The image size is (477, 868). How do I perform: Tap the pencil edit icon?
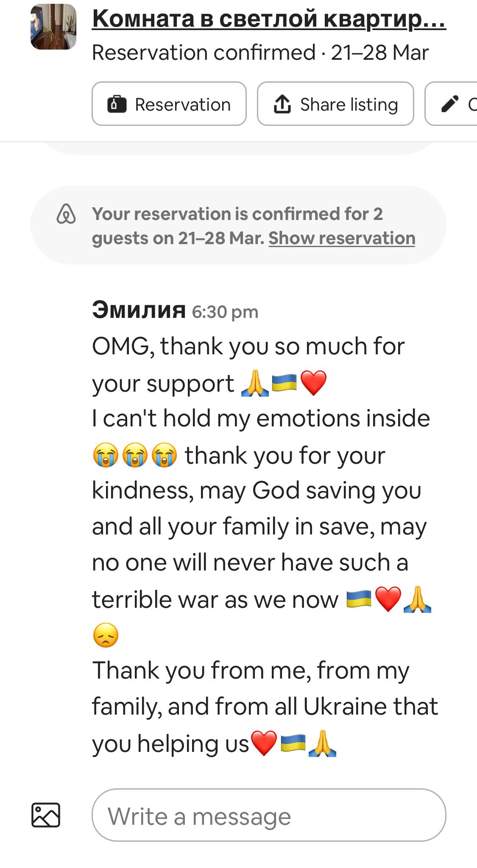(450, 104)
